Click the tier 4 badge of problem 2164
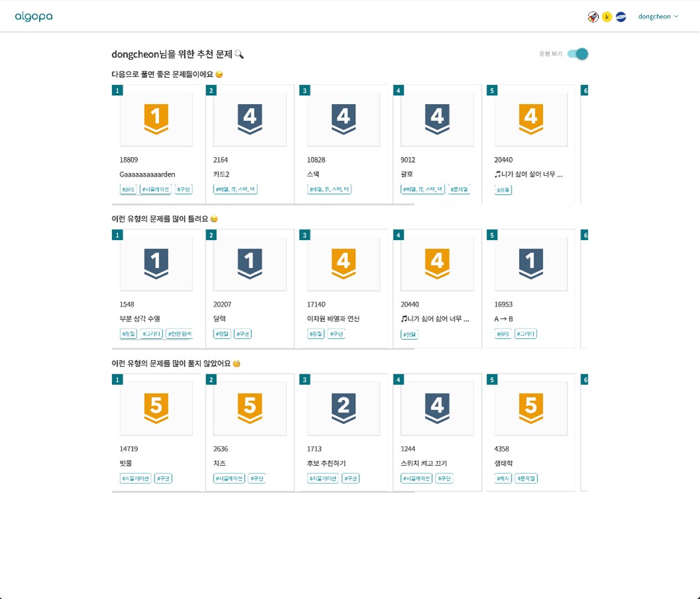 249,119
